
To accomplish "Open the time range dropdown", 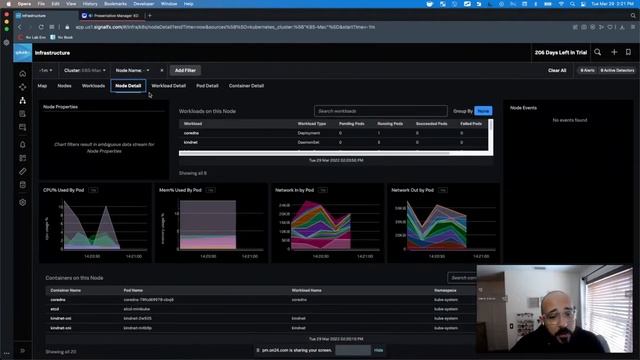I will click(x=46, y=70).
